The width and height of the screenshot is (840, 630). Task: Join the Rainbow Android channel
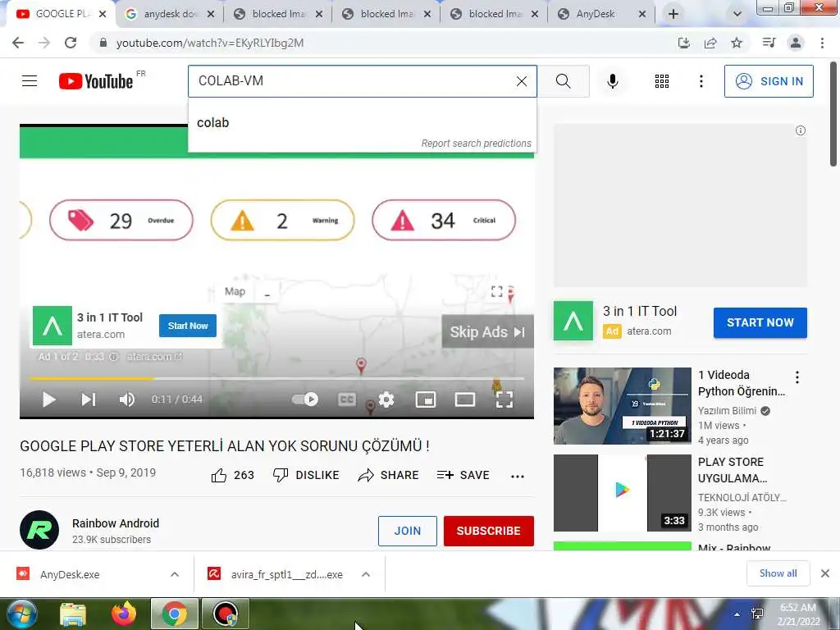407,531
